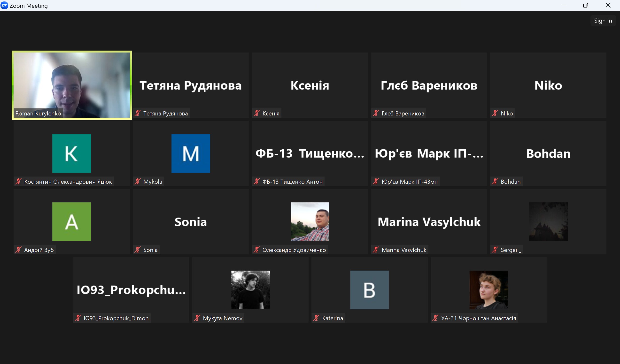Click the Sign in button
Image resolution: width=620 pixels, height=364 pixels.
point(603,21)
